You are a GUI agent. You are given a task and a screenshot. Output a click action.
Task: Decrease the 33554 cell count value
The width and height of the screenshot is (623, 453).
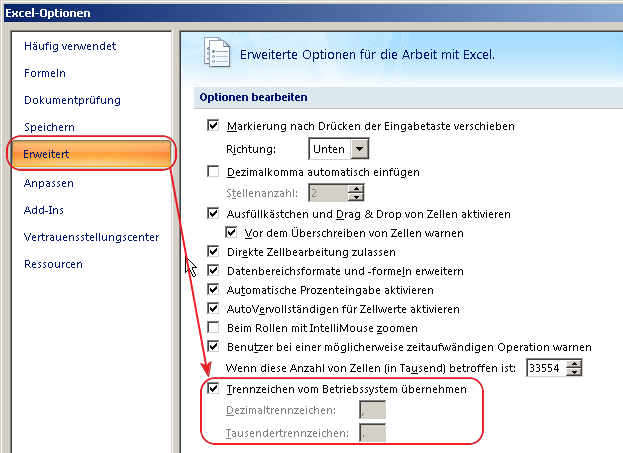coord(574,372)
